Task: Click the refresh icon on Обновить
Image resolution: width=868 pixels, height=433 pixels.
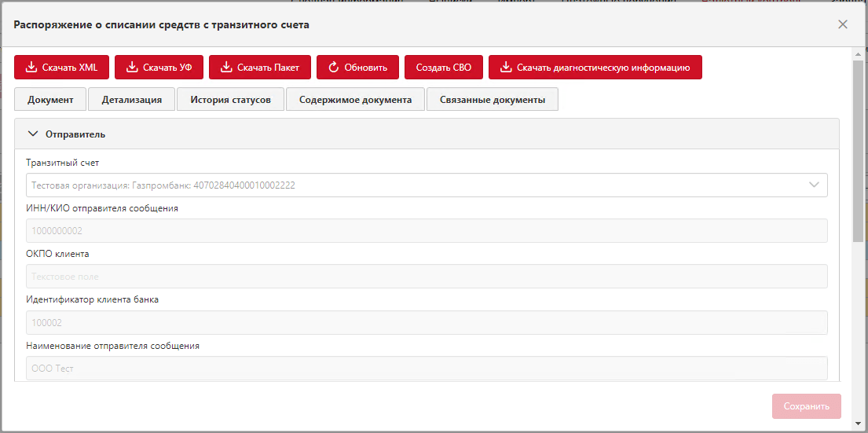Action: tap(333, 68)
